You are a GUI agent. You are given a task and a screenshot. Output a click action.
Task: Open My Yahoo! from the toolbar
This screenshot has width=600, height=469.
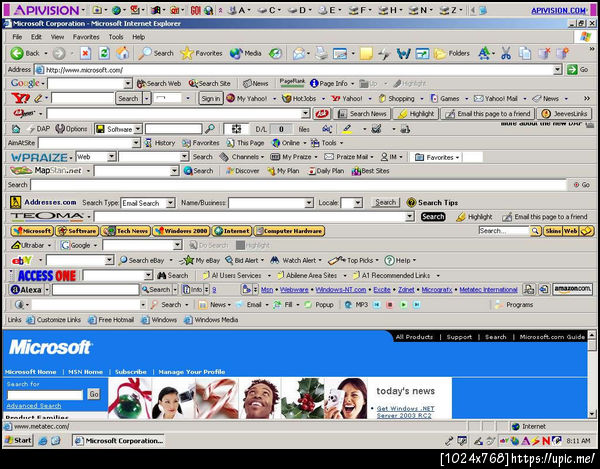pos(247,98)
